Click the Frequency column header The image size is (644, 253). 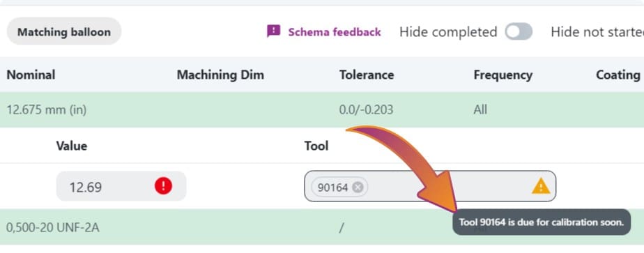[503, 75]
